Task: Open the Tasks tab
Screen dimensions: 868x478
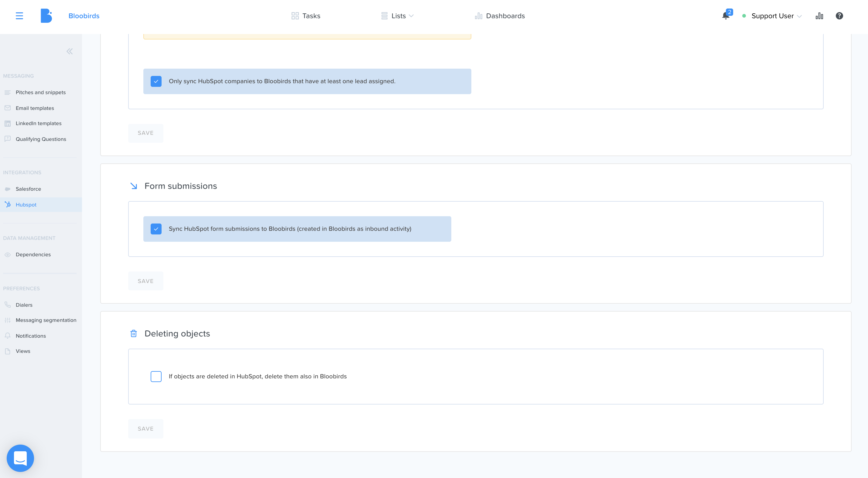Action: coord(306,16)
